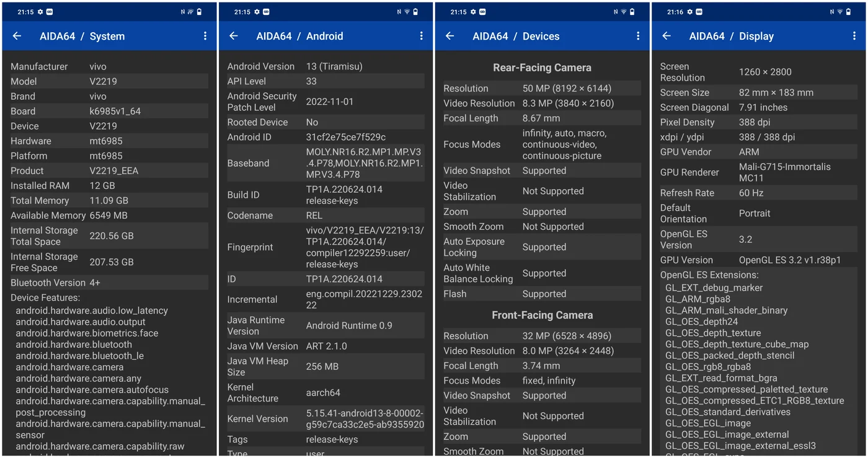Tap the battery icon in the Devices screen status bar
The height and width of the screenshot is (458, 868).
632,12
